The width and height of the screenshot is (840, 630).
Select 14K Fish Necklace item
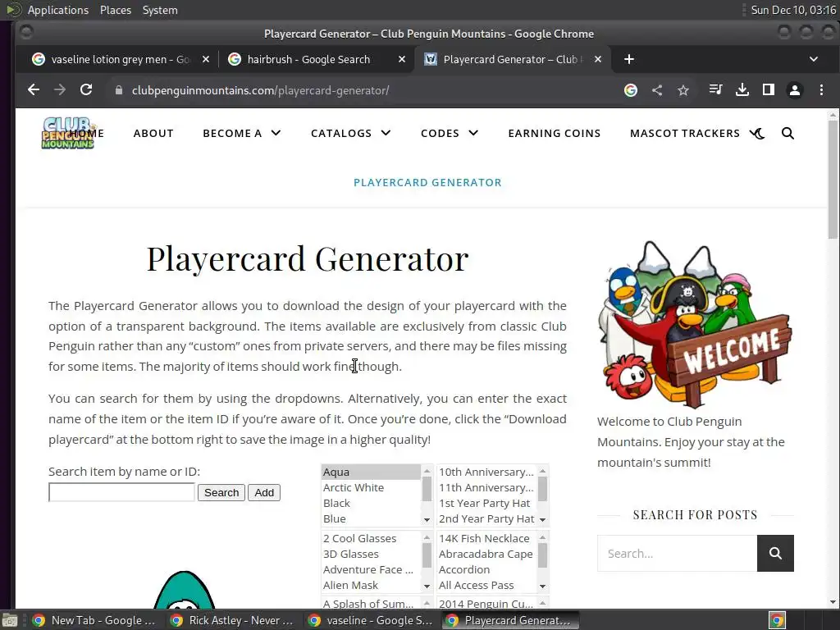[x=486, y=538]
